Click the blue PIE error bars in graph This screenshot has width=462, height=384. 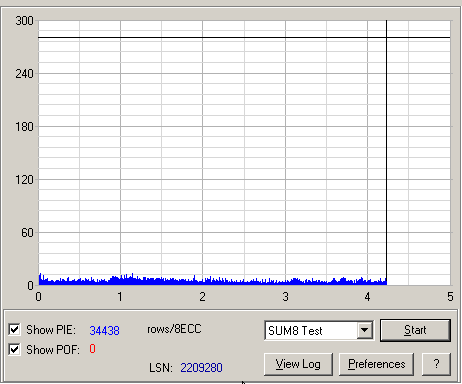point(212,281)
